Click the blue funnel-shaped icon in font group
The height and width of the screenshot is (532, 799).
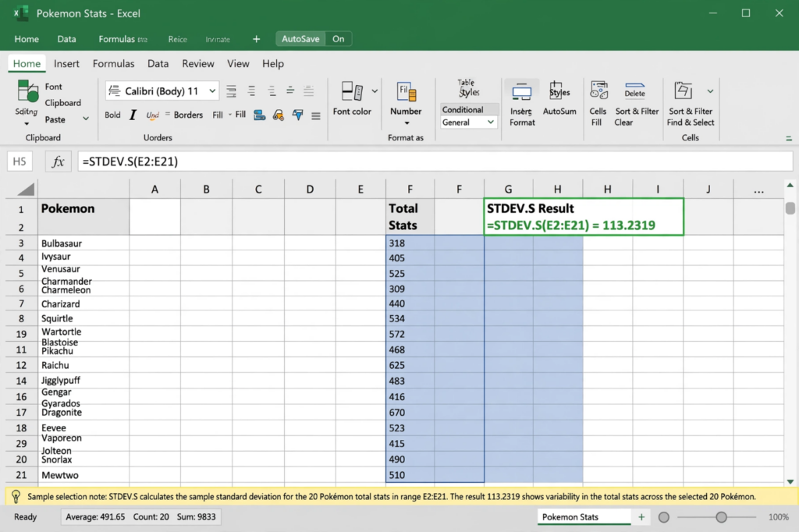[297, 115]
